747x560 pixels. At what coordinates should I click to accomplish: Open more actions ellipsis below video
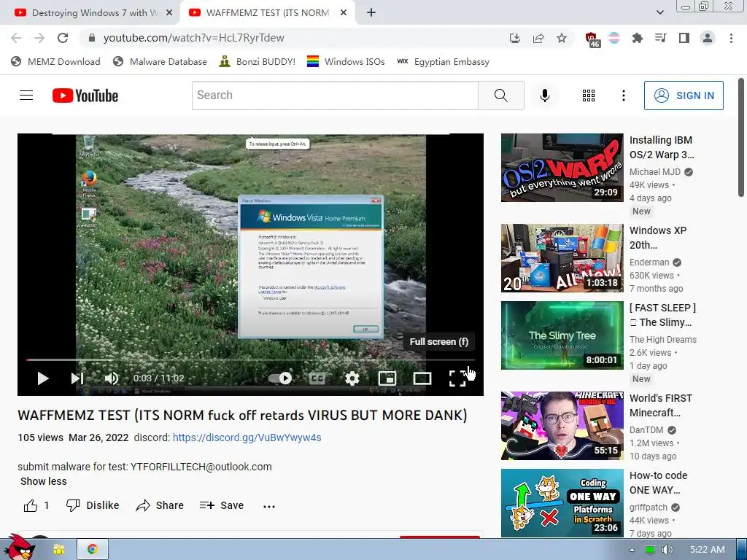(x=269, y=506)
